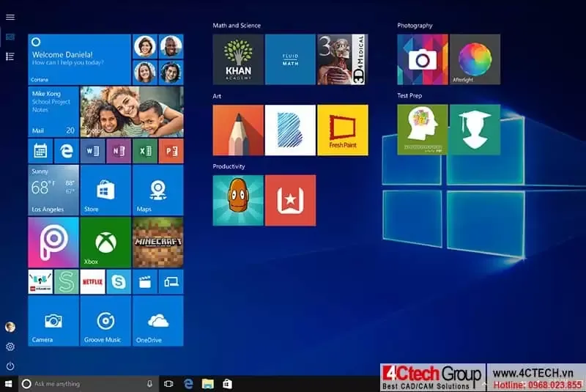
Task: Open Settings gear in Start sidebar
Action: click(x=10, y=347)
